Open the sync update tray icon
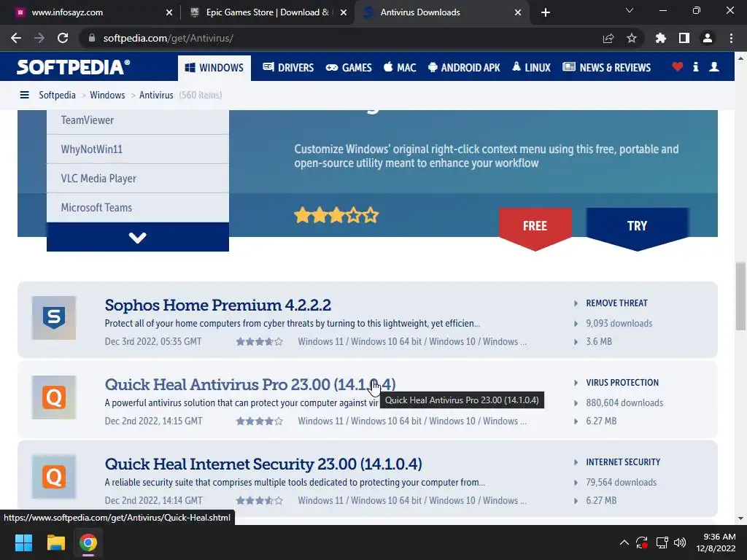This screenshot has width=747, height=560. click(642, 542)
